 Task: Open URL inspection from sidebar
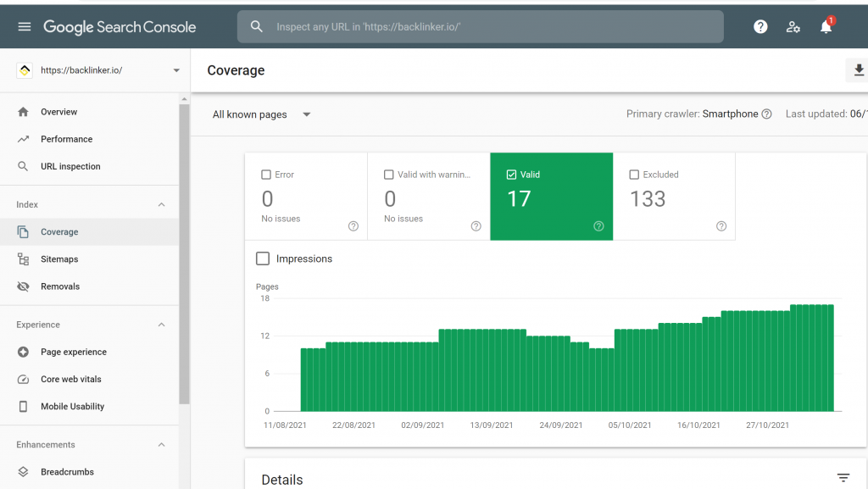click(70, 166)
